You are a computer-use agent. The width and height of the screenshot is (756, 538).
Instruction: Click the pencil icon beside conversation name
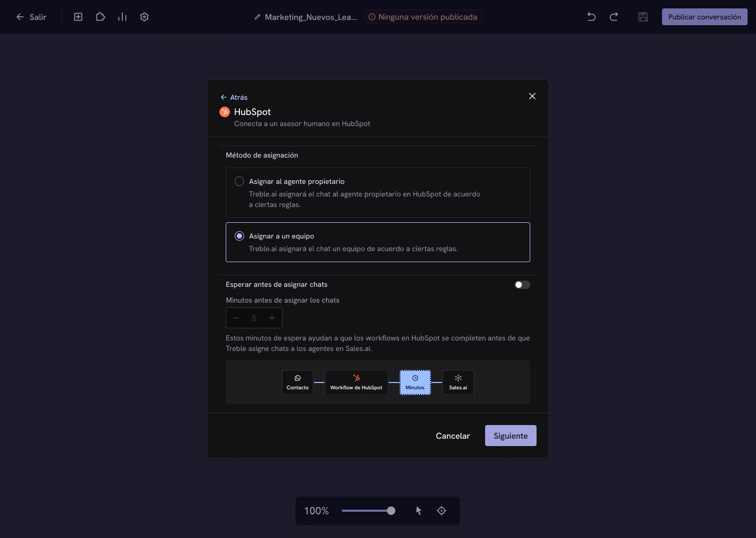click(257, 17)
